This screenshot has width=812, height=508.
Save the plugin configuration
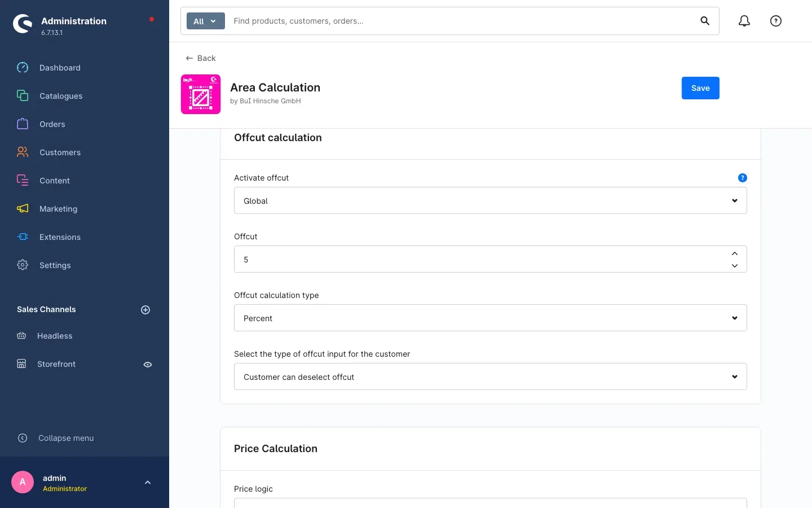pos(700,88)
